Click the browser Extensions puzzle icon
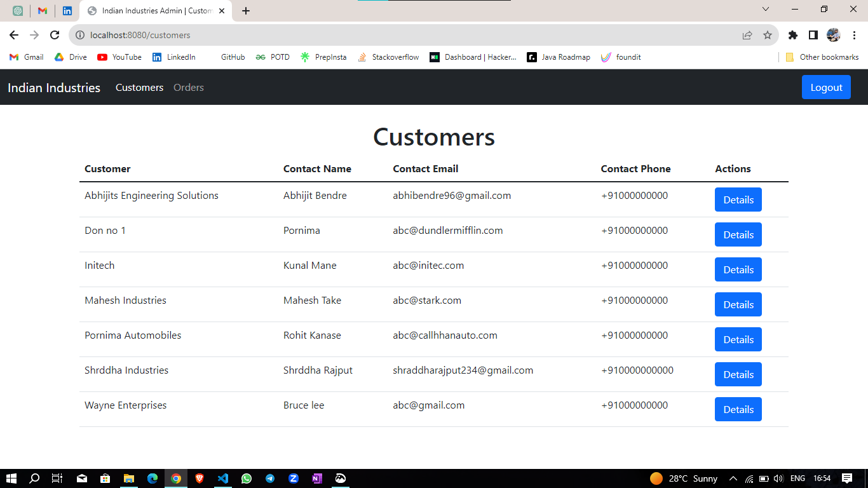Viewport: 868px width, 488px height. (793, 36)
